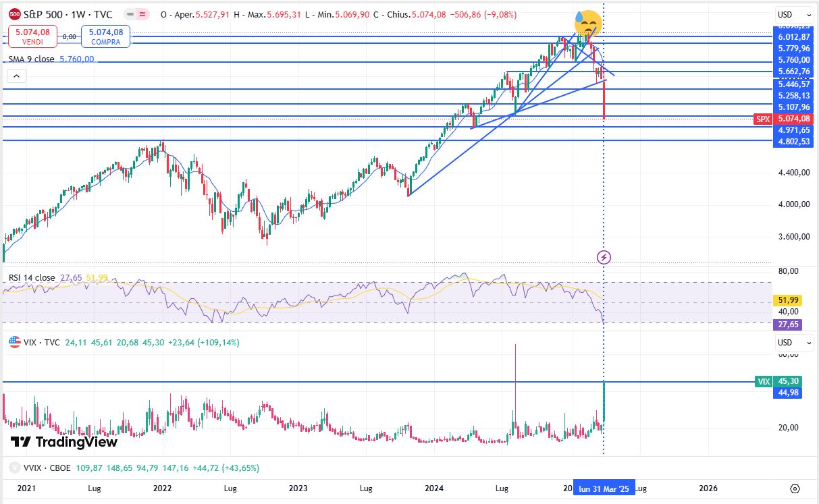Click the 4.400,00 price scale tick
819x504 pixels.
(x=793, y=173)
